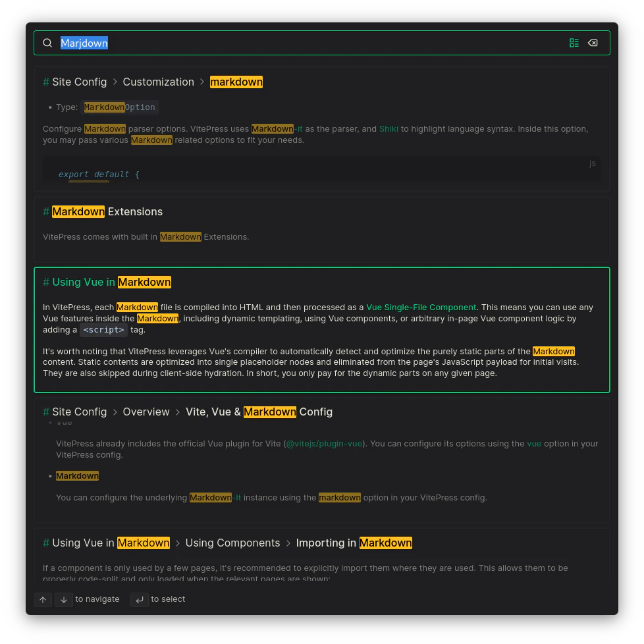The height and width of the screenshot is (644, 644).
Task: Click the @vitejs/plugin-vue link
Action: 324,444
